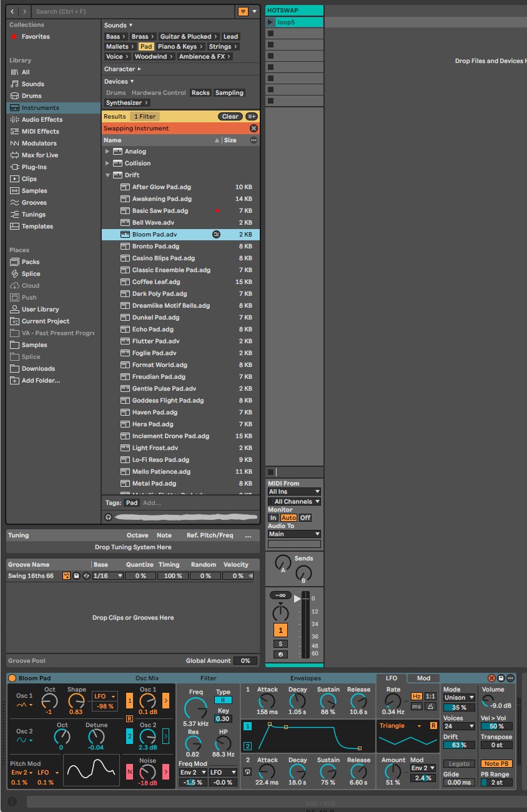Turn Monitor Off
The height and width of the screenshot is (812, 527).
tap(305, 517)
